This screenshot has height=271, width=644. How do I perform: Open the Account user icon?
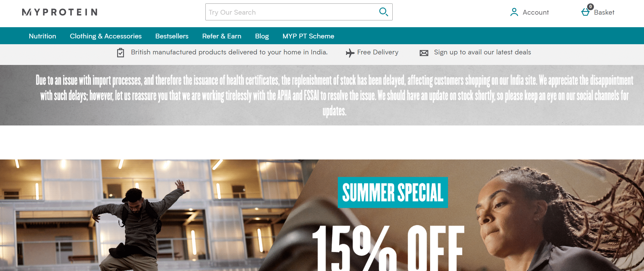pyautogui.click(x=514, y=12)
